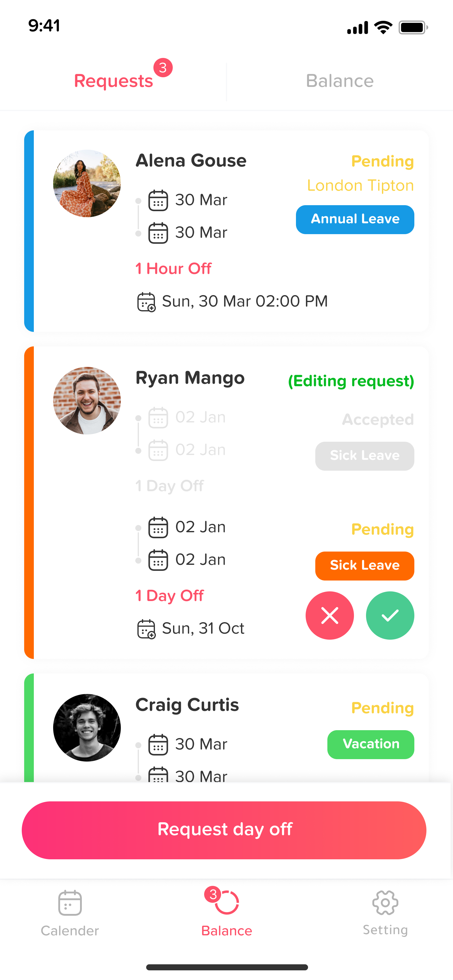Open Ryan Mango's profile photo
The height and width of the screenshot is (980, 453).
(x=87, y=400)
